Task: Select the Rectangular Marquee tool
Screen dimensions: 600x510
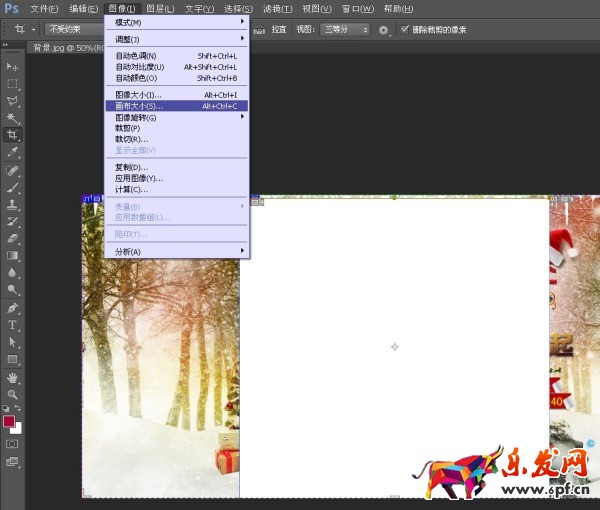Action: 13,84
